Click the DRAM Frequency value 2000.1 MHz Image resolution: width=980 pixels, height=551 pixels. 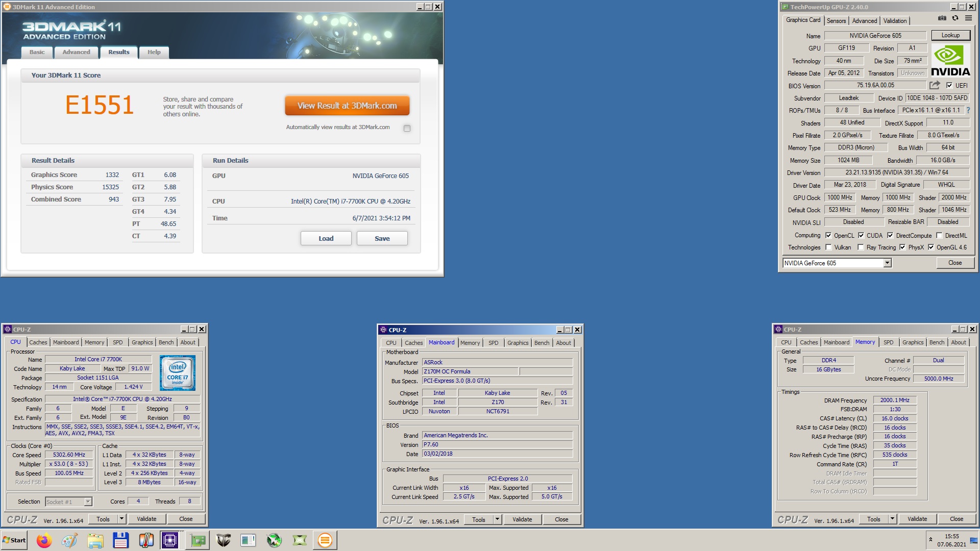(x=895, y=400)
